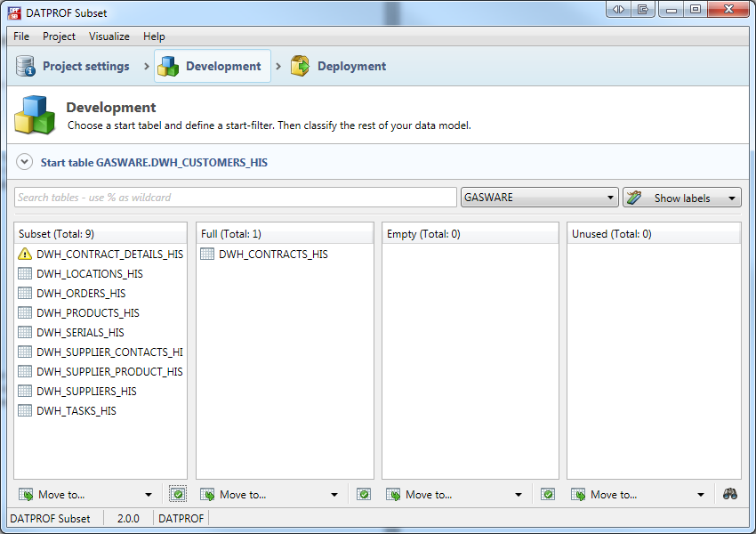This screenshot has width=756, height=534.
Task: Collapse the Start table section chevron
Action: [x=25, y=163]
